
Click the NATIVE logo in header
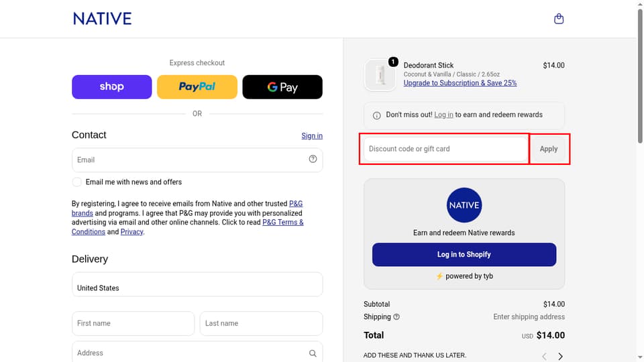(x=102, y=19)
